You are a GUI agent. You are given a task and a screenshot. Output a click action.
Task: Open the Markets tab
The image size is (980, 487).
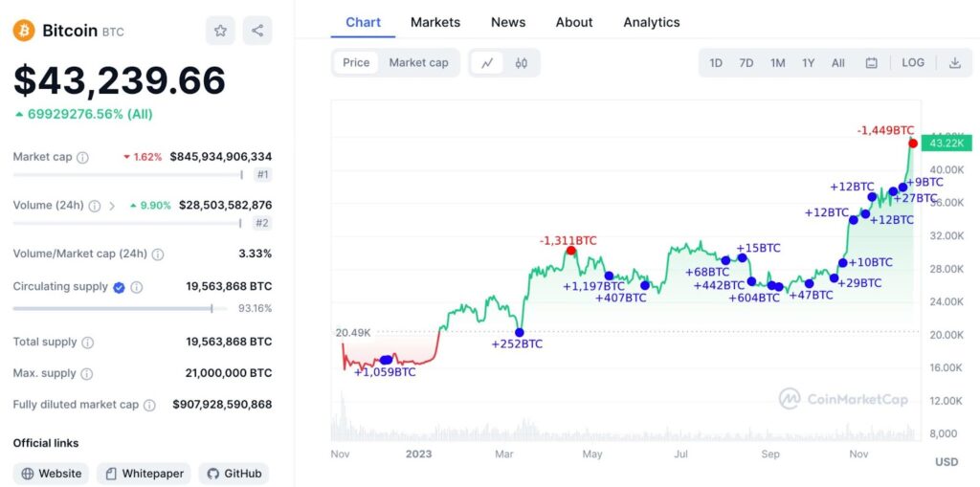click(x=435, y=22)
